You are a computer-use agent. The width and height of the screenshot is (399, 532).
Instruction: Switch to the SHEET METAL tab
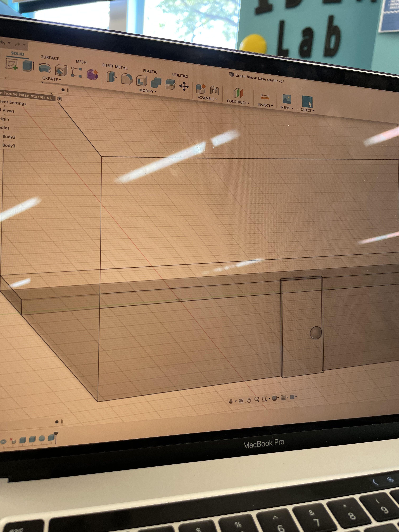tap(115, 67)
